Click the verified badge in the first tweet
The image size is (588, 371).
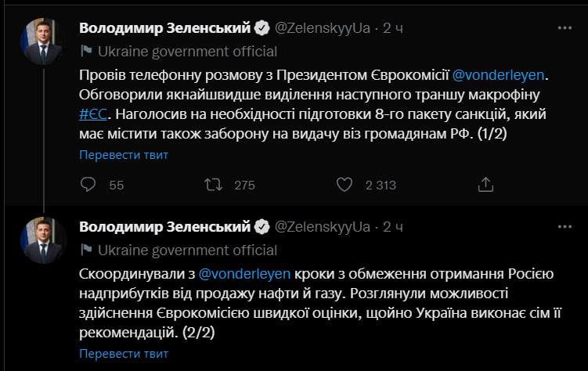click(x=262, y=28)
